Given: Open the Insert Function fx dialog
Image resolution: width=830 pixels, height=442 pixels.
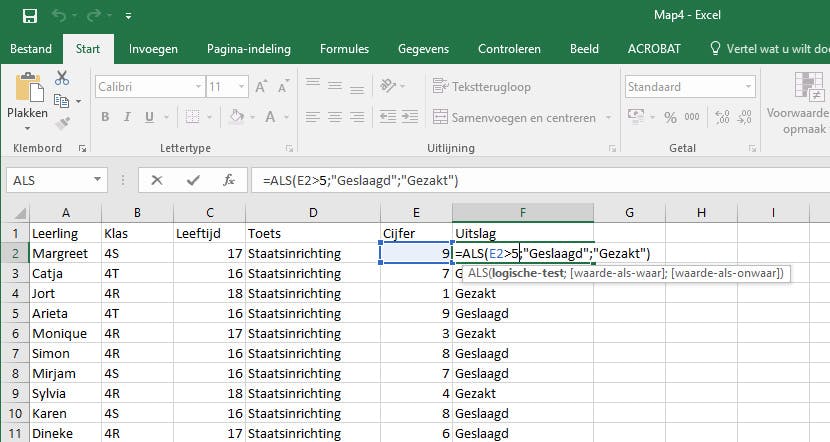Looking at the screenshot, I should click(x=229, y=180).
